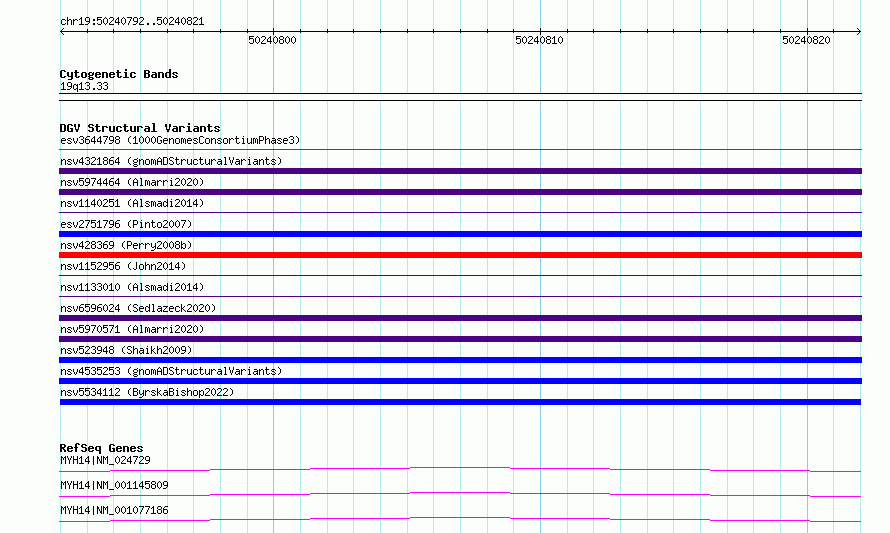Open the DGV Structural Variants track title

[140, 128]
